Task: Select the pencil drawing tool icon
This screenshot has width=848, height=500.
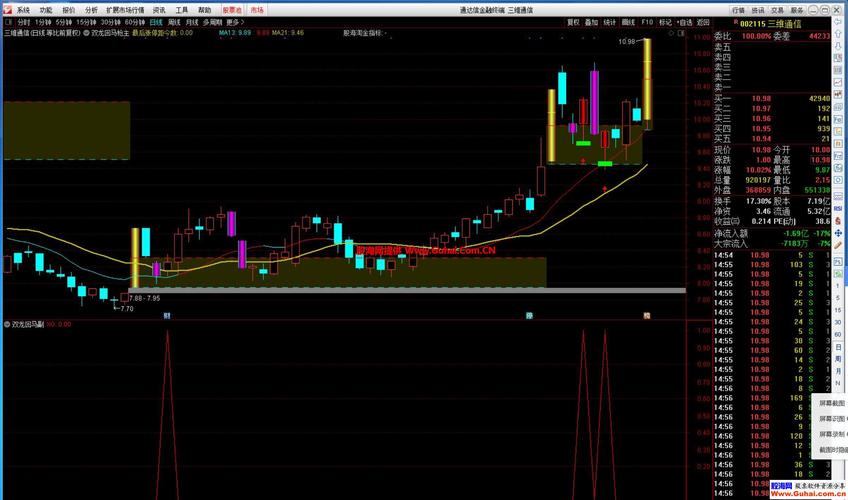Action: [x=838, y=245]
